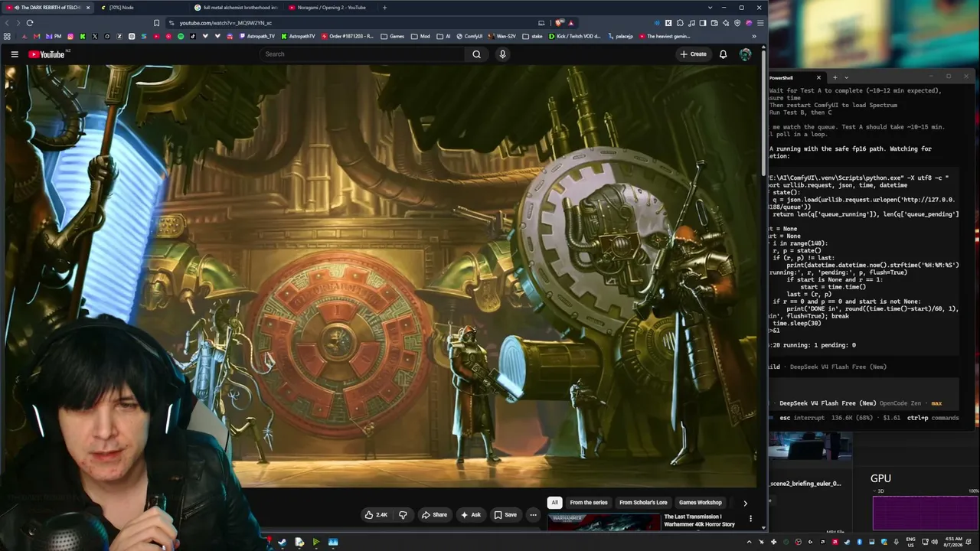980x551 pixels.
Task: Reload the page in the browser
Action: coord(30,23)
